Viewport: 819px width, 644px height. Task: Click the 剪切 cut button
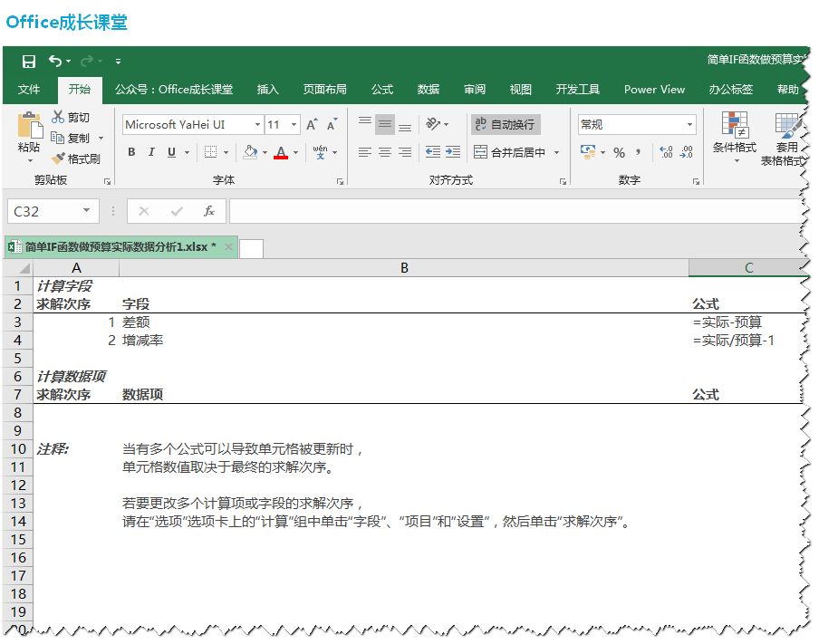tap(71, 118)
